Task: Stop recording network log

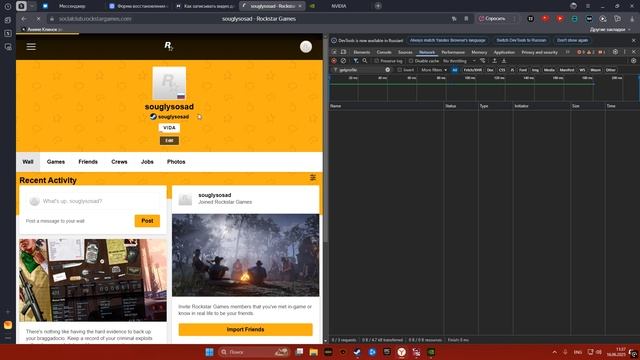Action: tap(334, 61)
